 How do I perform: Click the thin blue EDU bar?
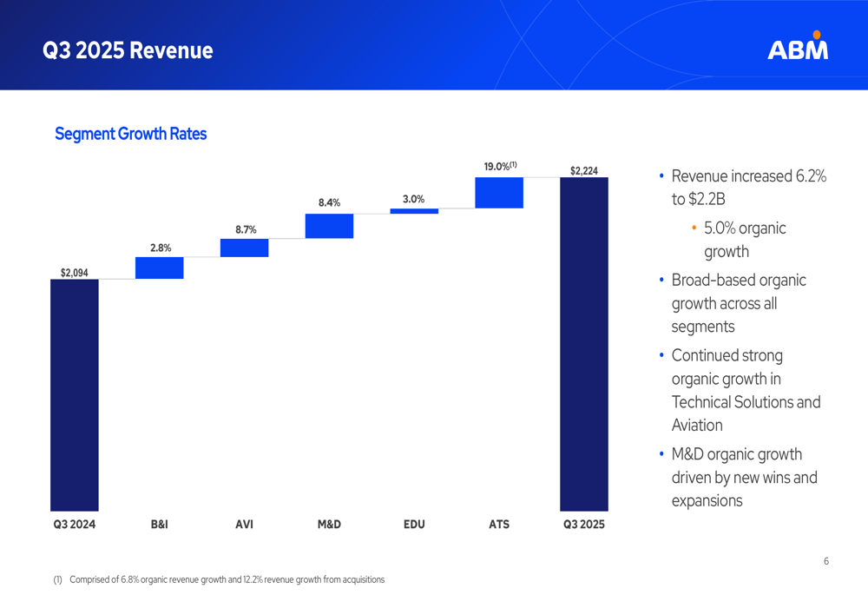coord(414,210)
